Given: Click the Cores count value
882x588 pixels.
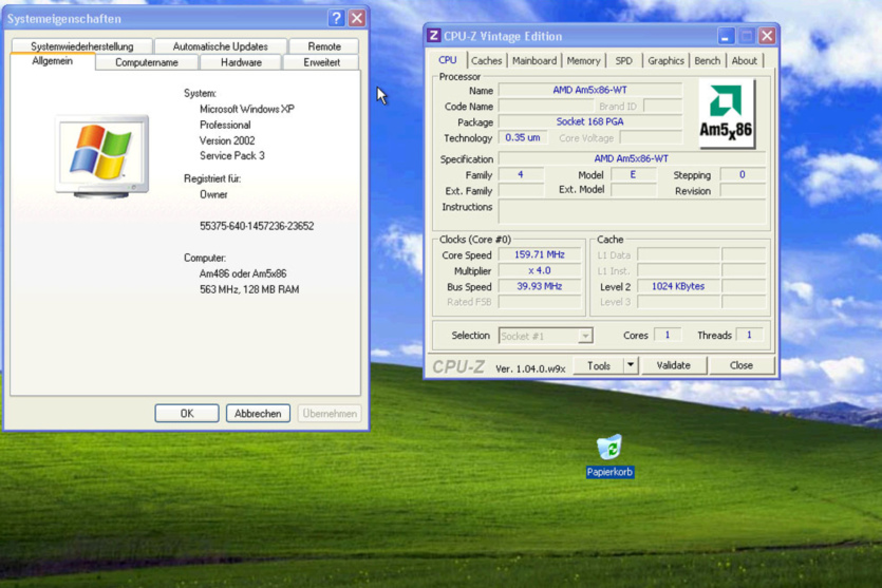Looking at the screenshot, I should point(668,335).
